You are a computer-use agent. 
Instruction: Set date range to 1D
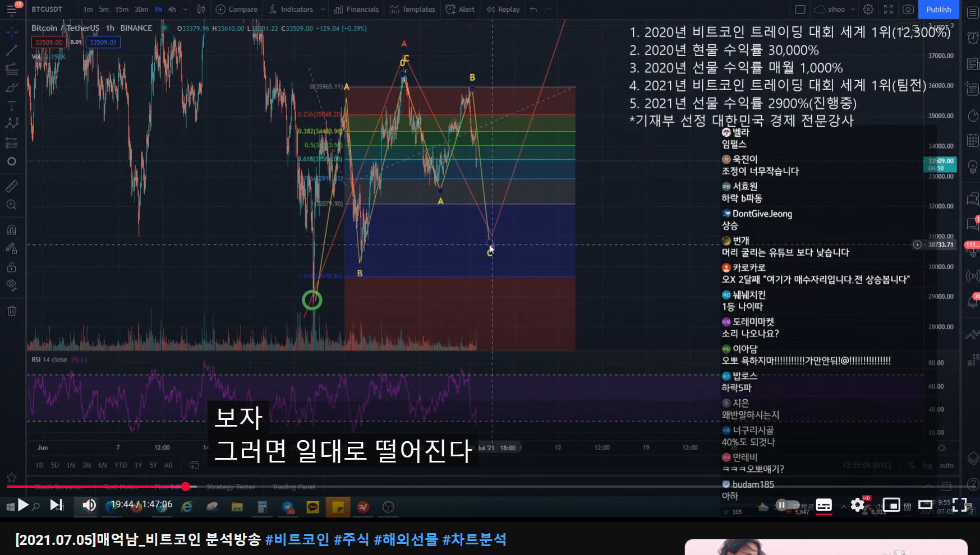coord(39,465)
